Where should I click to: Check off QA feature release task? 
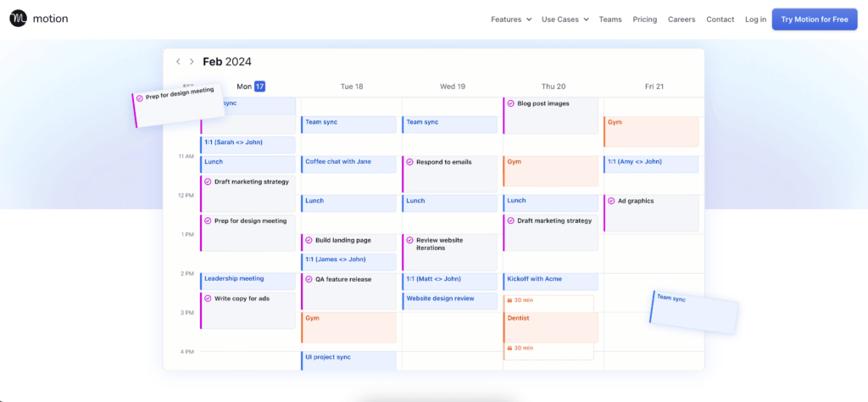(x=309, y=280)
